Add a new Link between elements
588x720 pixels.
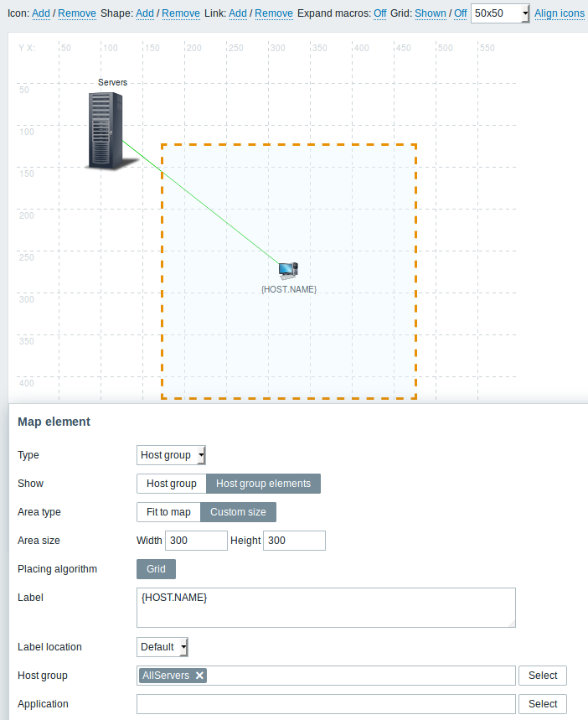[x=238, y=13]
